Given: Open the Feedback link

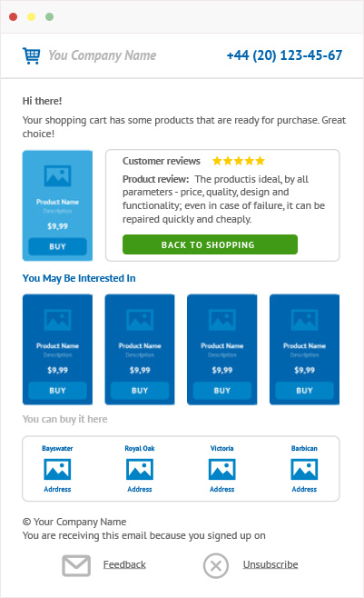Looking at the screenshot, I should tap(124, 564).
